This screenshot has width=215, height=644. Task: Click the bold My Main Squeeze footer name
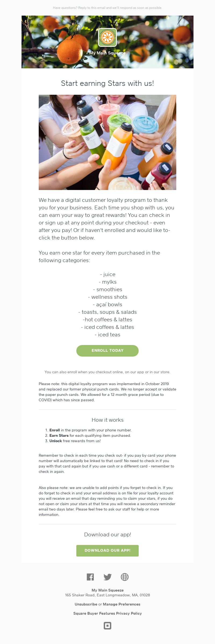coord(107,590)
